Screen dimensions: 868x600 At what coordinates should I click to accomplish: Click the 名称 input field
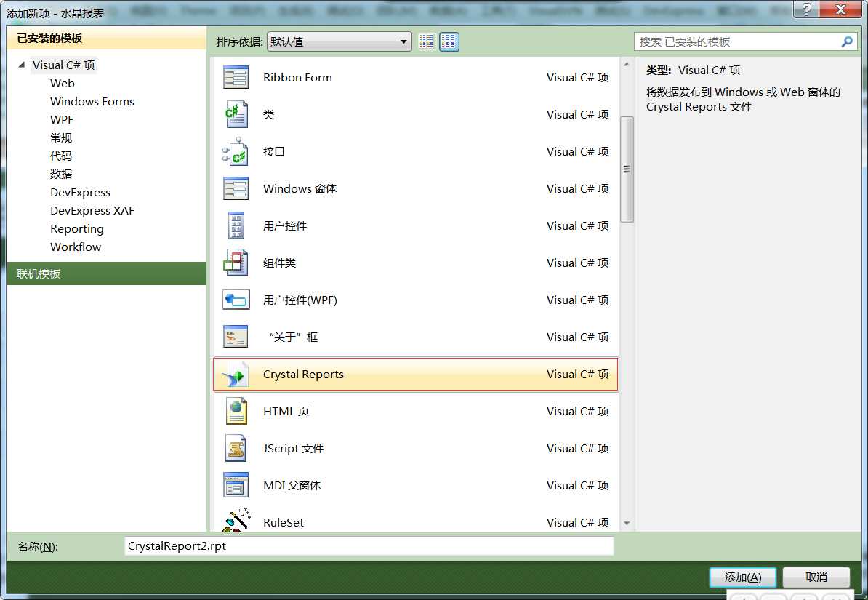click(x=369, y=546)
